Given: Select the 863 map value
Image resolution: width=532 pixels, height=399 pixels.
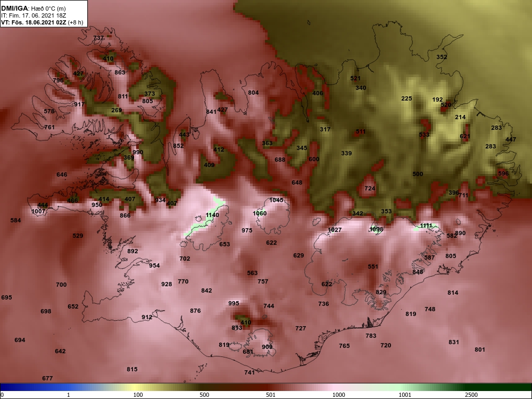Looking at the screenshot, I should [x=120, y=72].
